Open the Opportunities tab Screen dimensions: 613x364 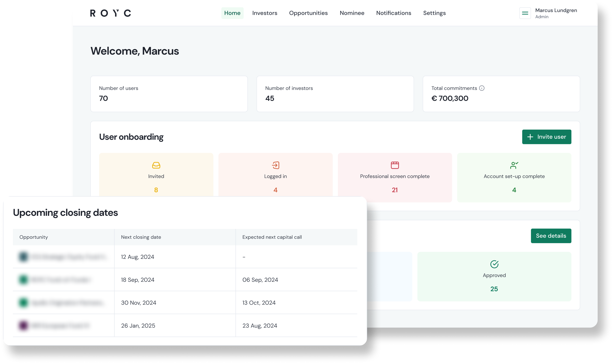[308, 13]
